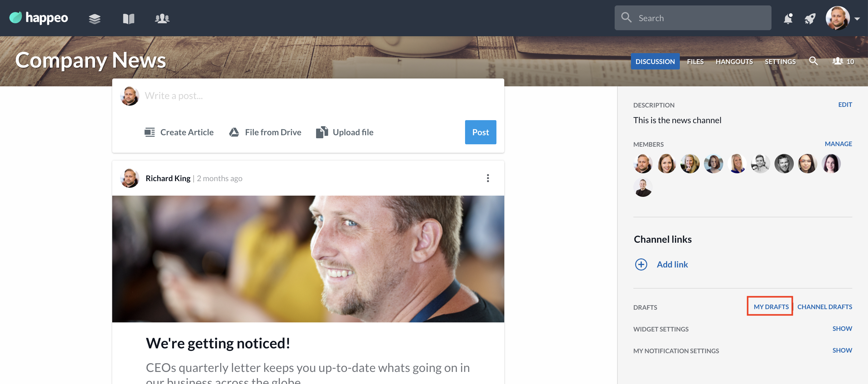
Task: Open the notifications bell icon
Action: tap(788, 18)
